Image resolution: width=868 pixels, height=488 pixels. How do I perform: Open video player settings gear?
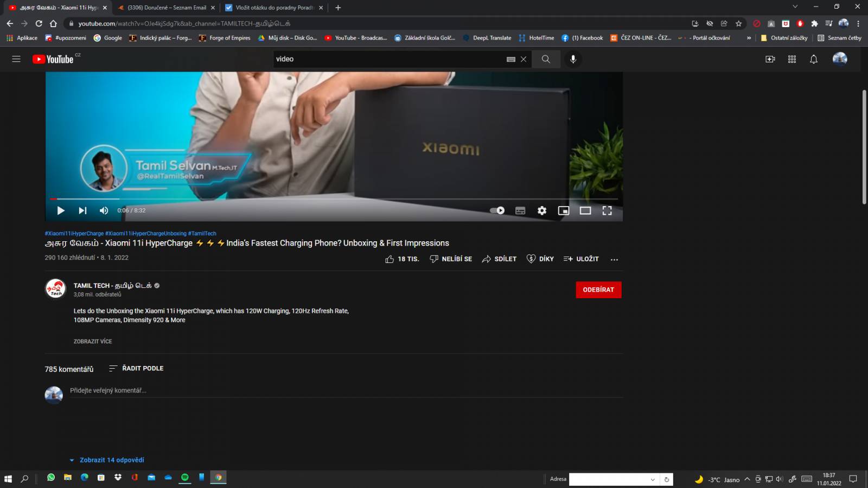pyautogui.click(x=542, y=210)
